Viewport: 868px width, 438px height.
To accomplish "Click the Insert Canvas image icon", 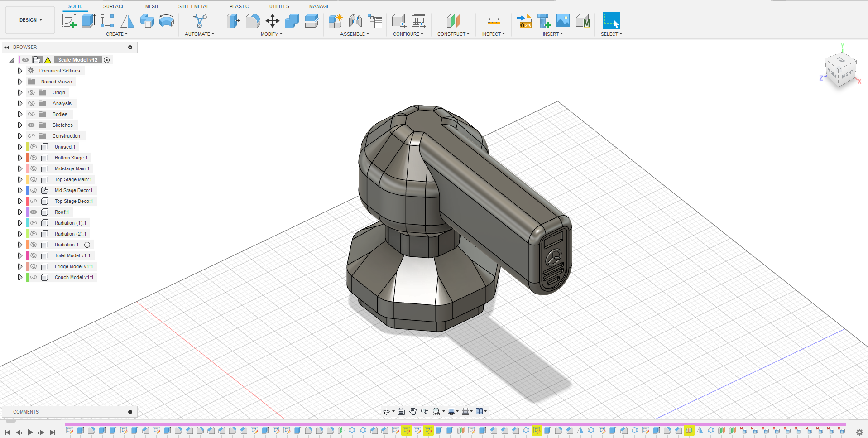I will pos(563,21).
